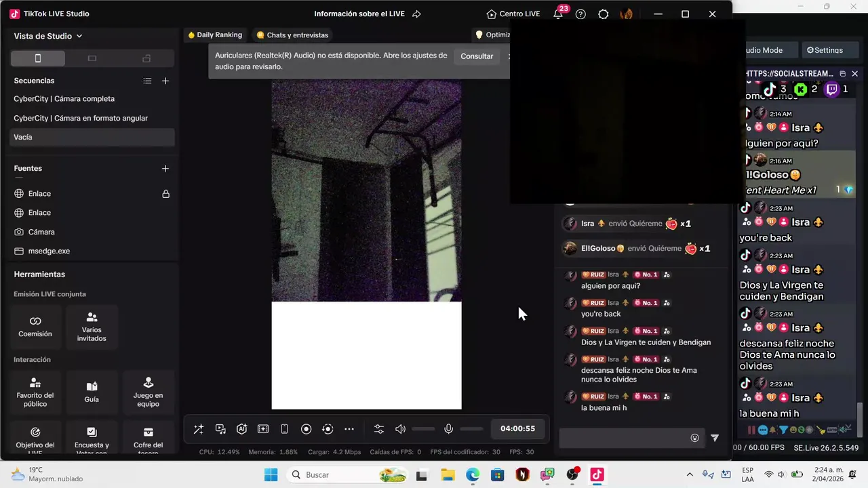Open Centro LIVE
This screenshot has width=868, height=488.
(513, 14)
